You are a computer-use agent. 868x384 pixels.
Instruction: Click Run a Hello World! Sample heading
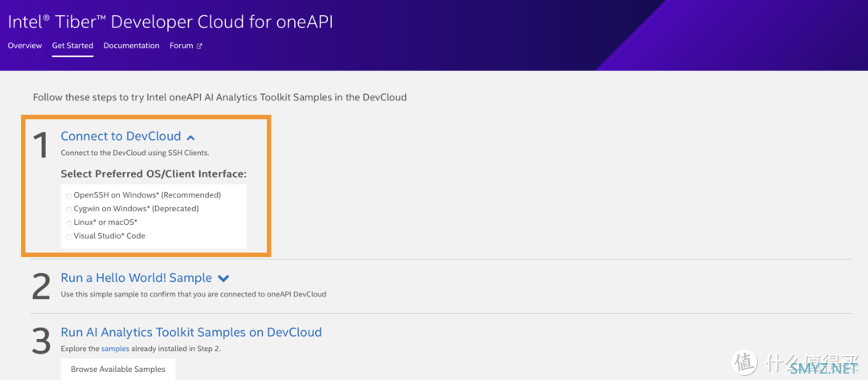coord(136,278)
